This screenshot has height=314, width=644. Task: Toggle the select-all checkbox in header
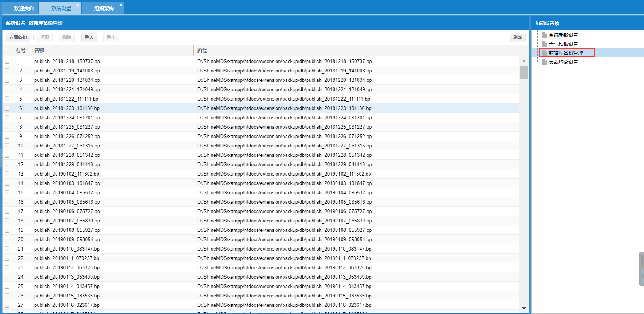(7, 50)
